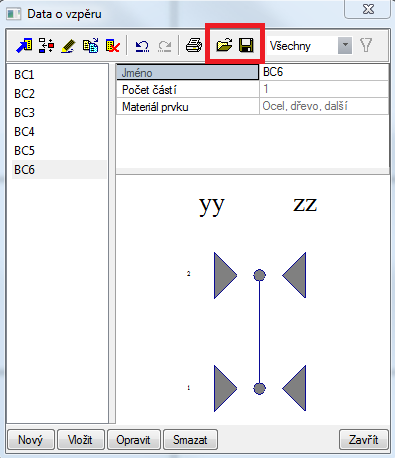Click the Jméno field value BC6
395x458 pixels.
pos(324,72)
